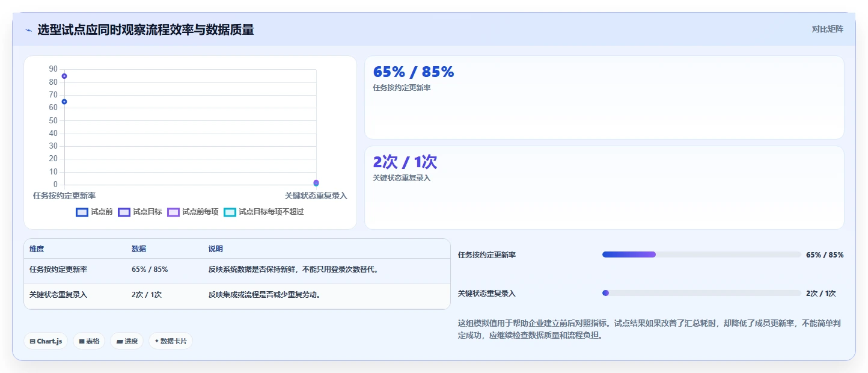Click the lightning icon beside the header title
868x373 pixels.
29,29
